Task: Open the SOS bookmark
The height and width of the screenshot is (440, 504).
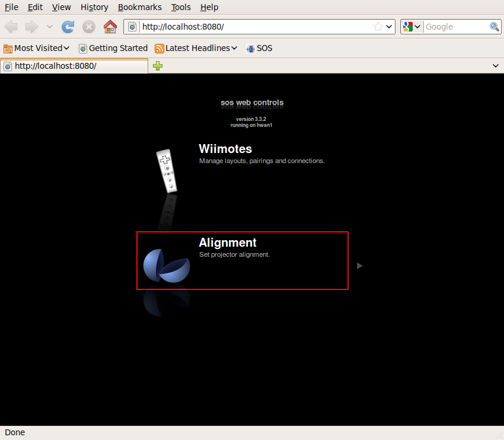Action: (x=259, y=48)
